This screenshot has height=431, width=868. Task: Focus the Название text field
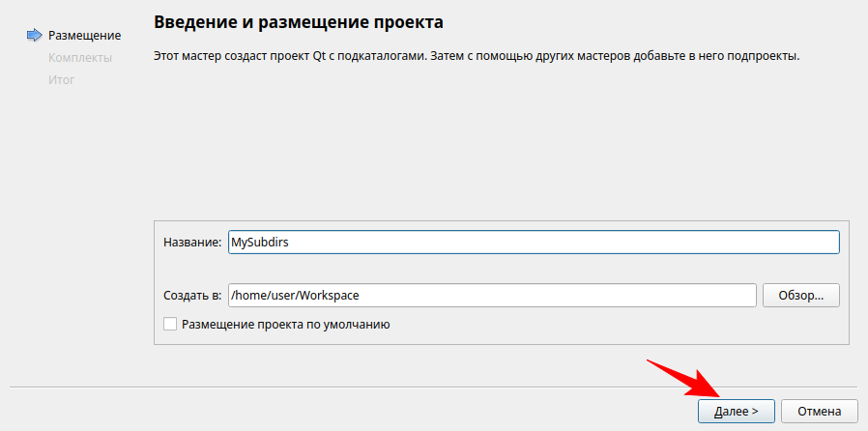click(580, 243)
